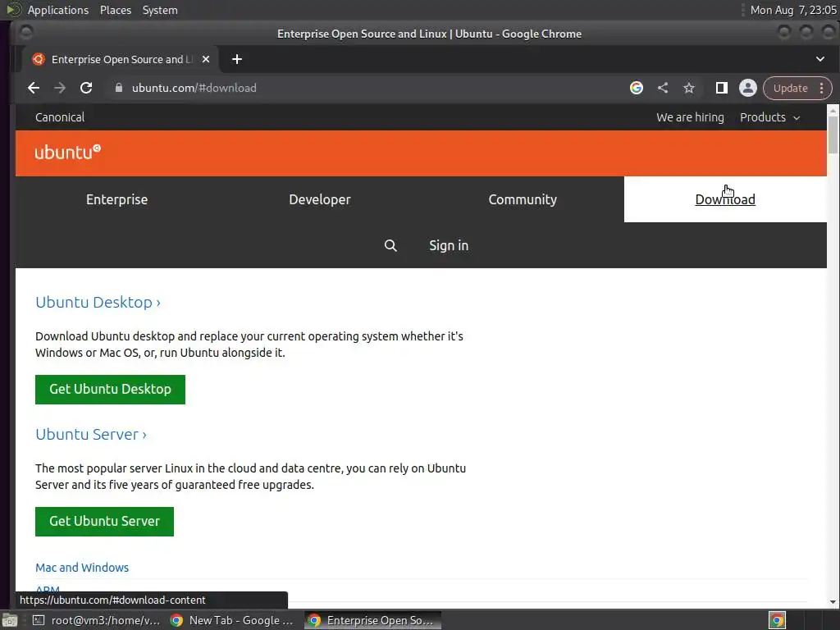Open a new tab with plus button
This screenshot has height=630, width=840.
click(x=237, y=59)
